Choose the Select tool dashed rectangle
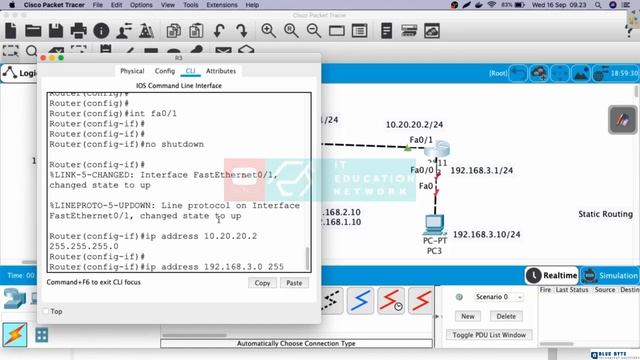The image size is (640, 360). tap(11, 51)
